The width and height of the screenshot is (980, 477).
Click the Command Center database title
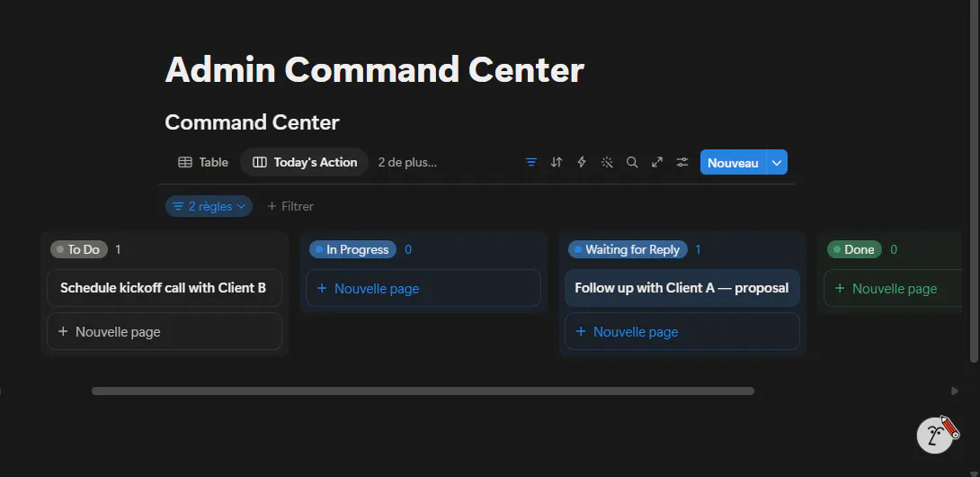point(252,122)
